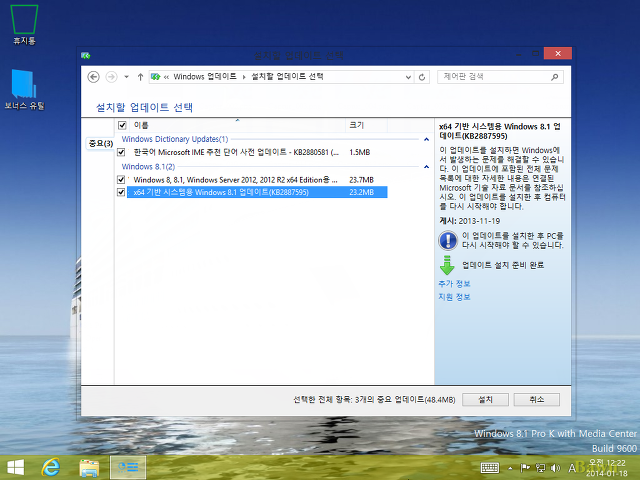This screenshot has width=640, height=480.
Task: Uncheck the Korean IME dictionary update KB2880581
Action: click(121, 152)
